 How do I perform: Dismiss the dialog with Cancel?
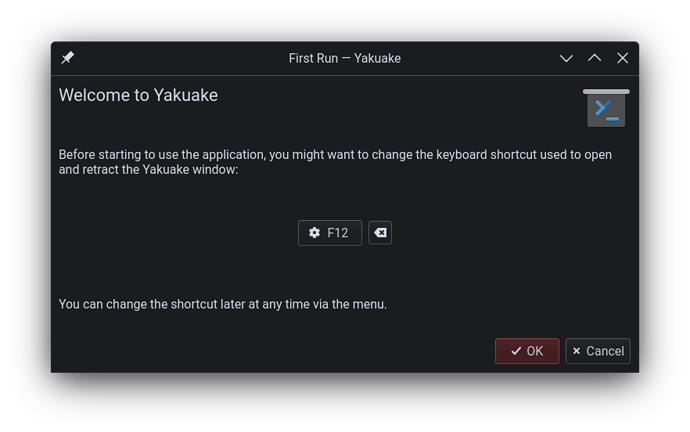pos(598,351)
